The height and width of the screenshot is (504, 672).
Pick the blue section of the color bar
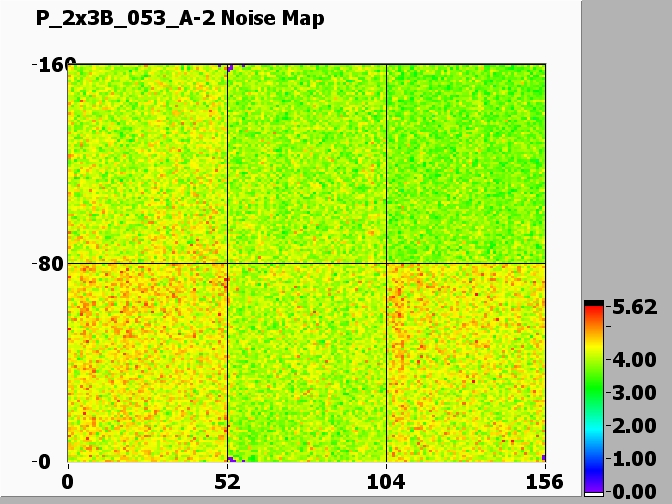594,462
